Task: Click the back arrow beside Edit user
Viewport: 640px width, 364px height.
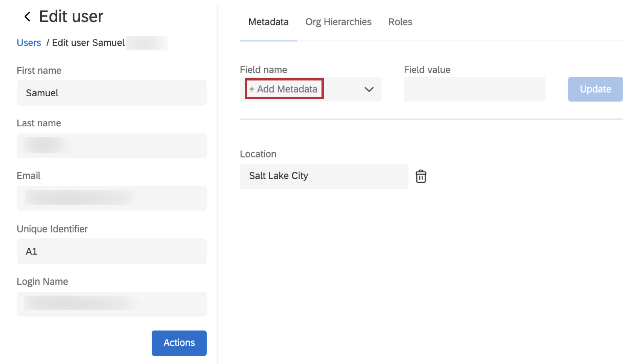Action: 27,17
